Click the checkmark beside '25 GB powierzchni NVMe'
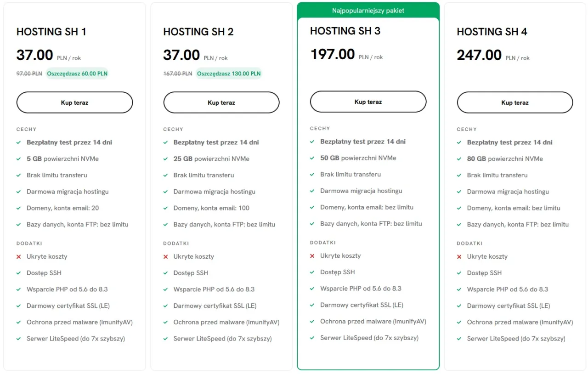 pos(165,159)
